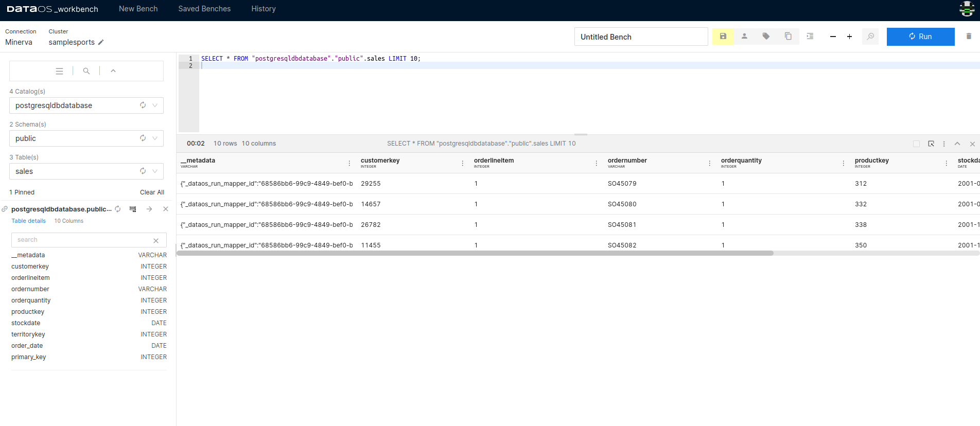Viewport: 980px width, 426px height.
Task: Click the minus icon in toolbar
Action: click(833, 37)
